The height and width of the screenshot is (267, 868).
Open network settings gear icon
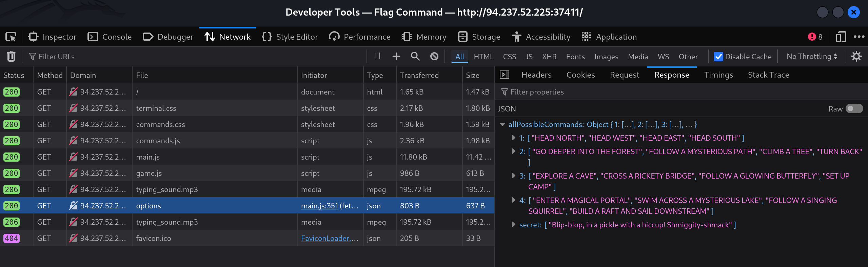(856, 56)
